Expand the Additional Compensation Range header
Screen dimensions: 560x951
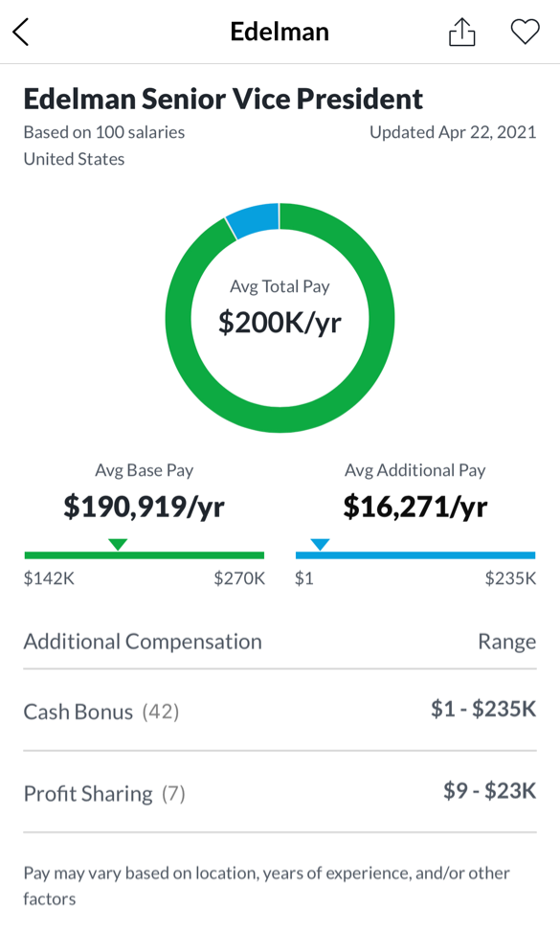pos(280,642)
